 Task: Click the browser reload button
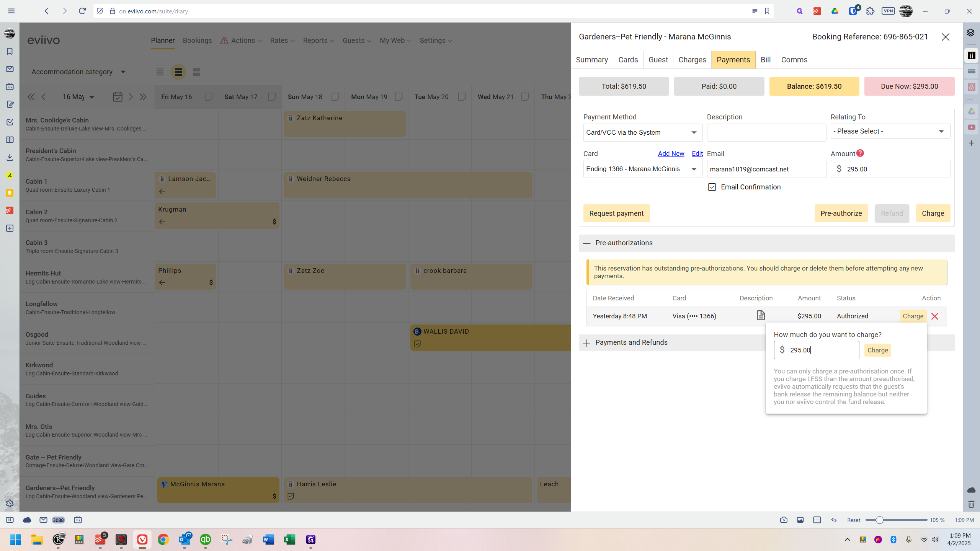coord(82,11)
